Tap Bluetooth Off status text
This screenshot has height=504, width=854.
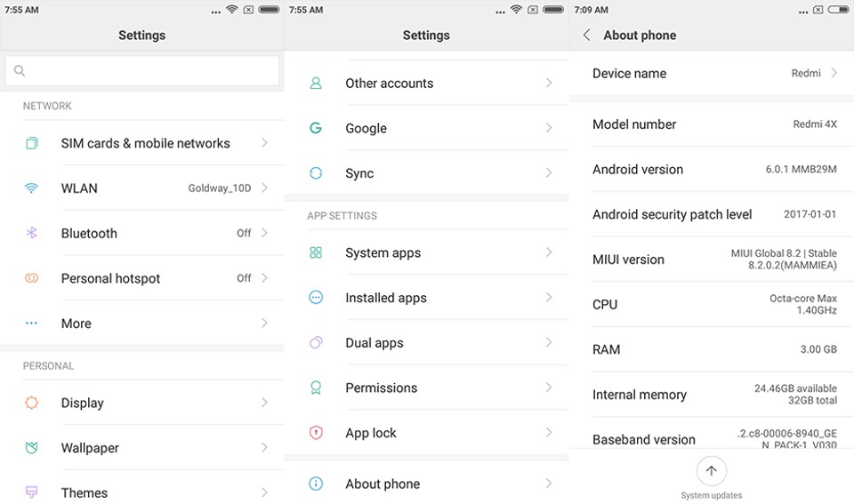click(x=244, y=233)
